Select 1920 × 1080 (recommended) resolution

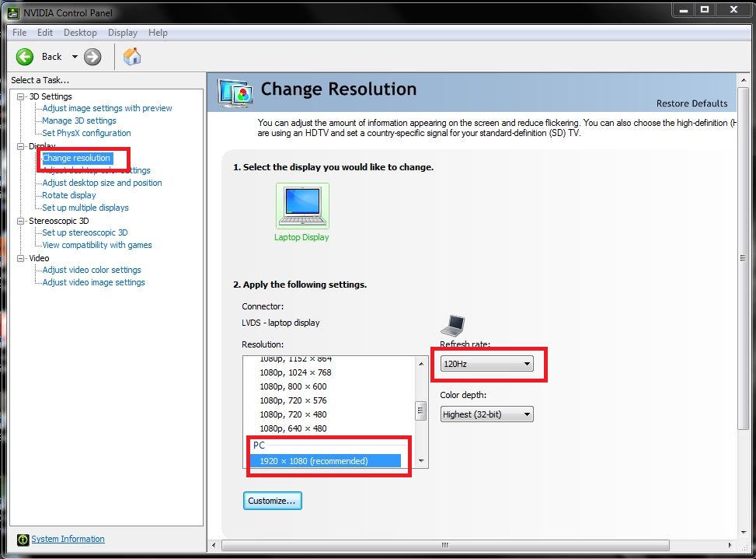(326, 461)
